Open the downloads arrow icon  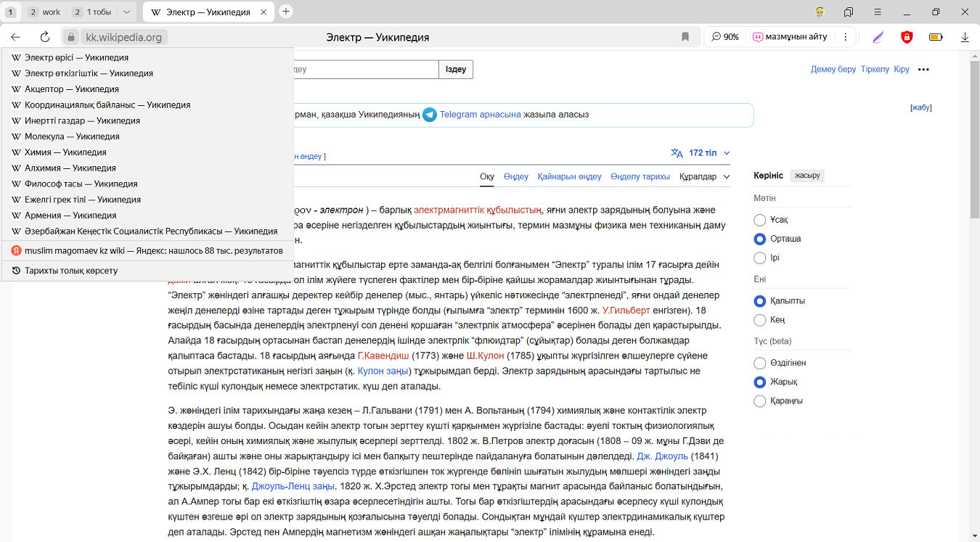click(x=965, y=37)
